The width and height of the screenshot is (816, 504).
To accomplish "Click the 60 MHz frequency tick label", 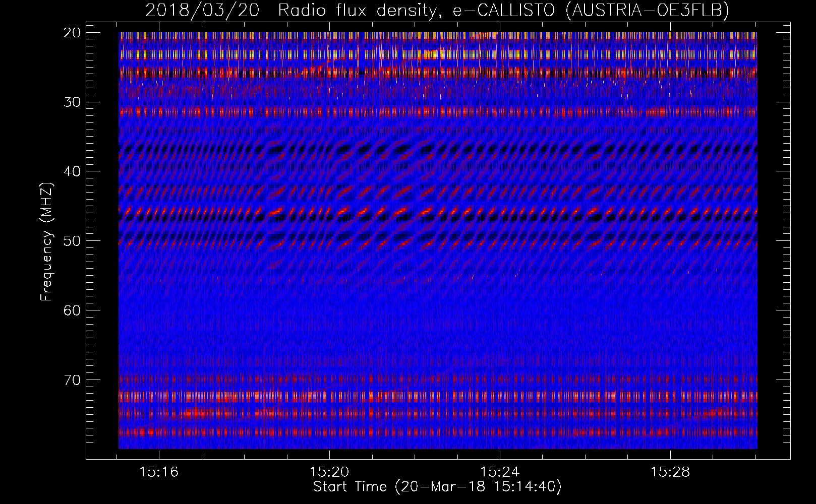I will tap(73, 310).
